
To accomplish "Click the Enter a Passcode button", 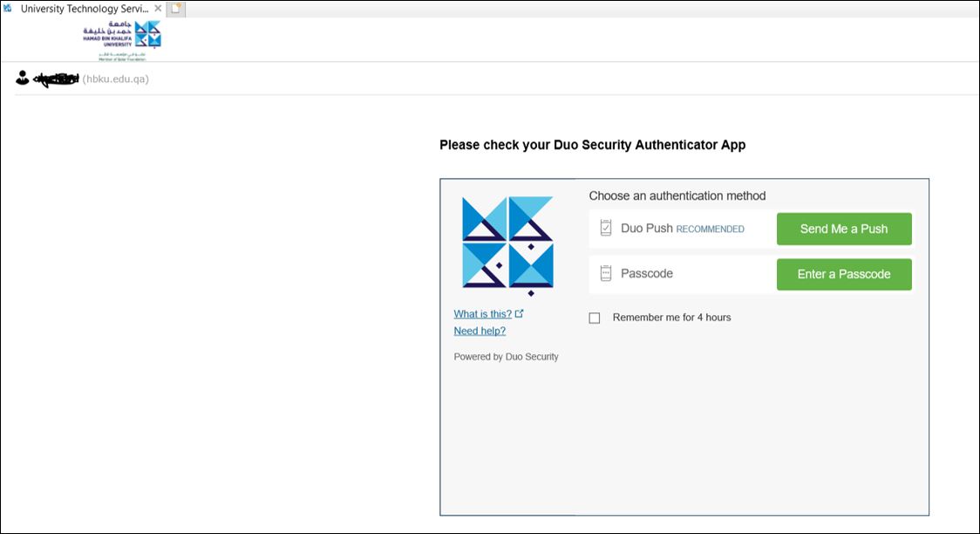I will (844, 274).
